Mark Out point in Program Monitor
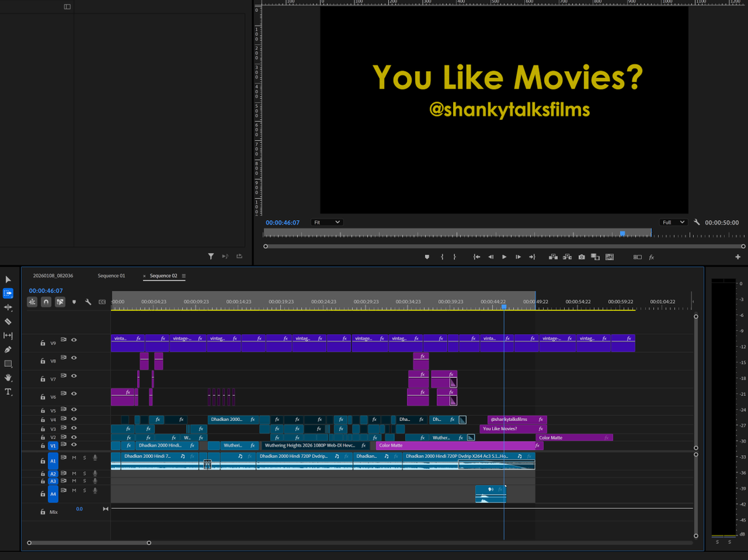This screenshot has height=560, width=748. pos(454,257)
